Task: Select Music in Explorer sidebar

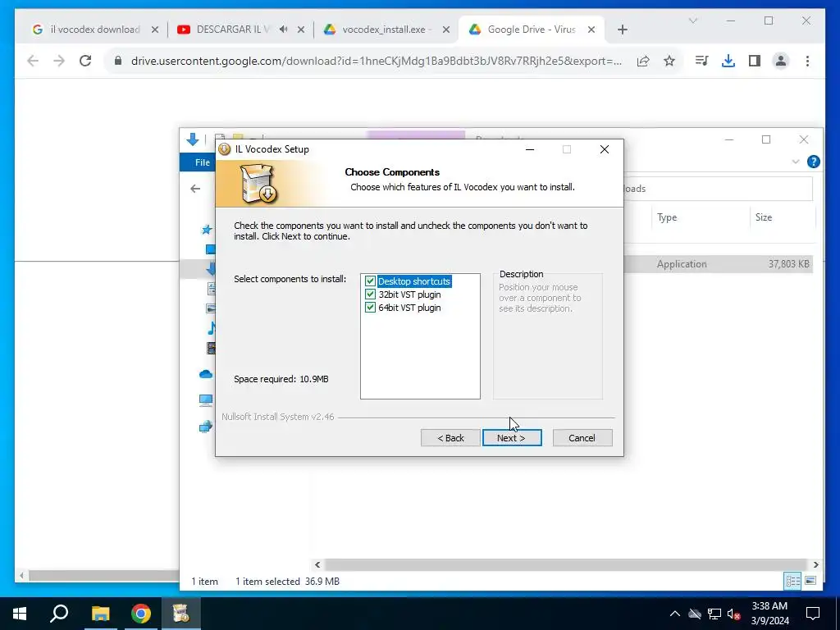Action: tap(211, 328)
